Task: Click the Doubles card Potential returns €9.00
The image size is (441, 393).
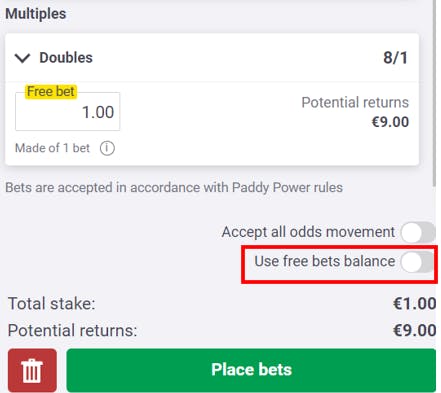Action: pos(390,122)
